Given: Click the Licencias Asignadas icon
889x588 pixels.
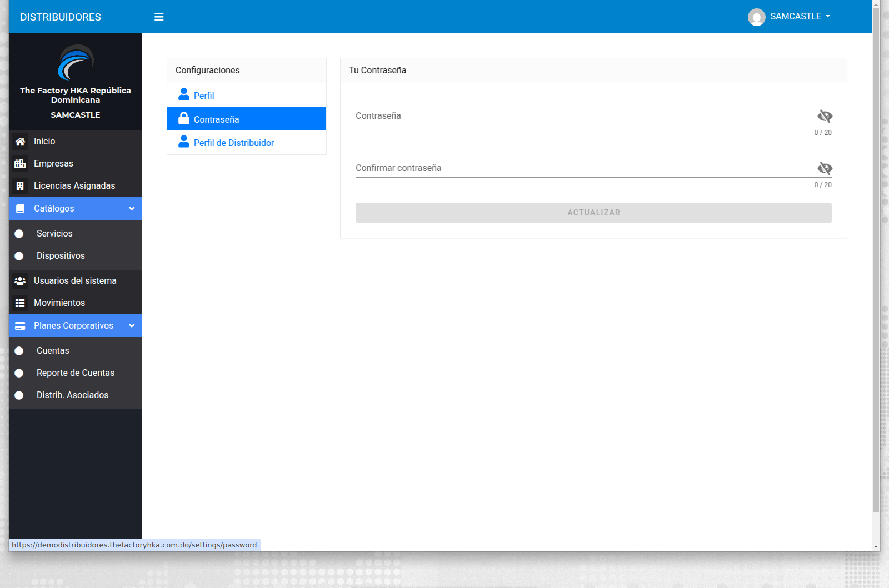Looking at the screenshot, I should click(20, 186).
